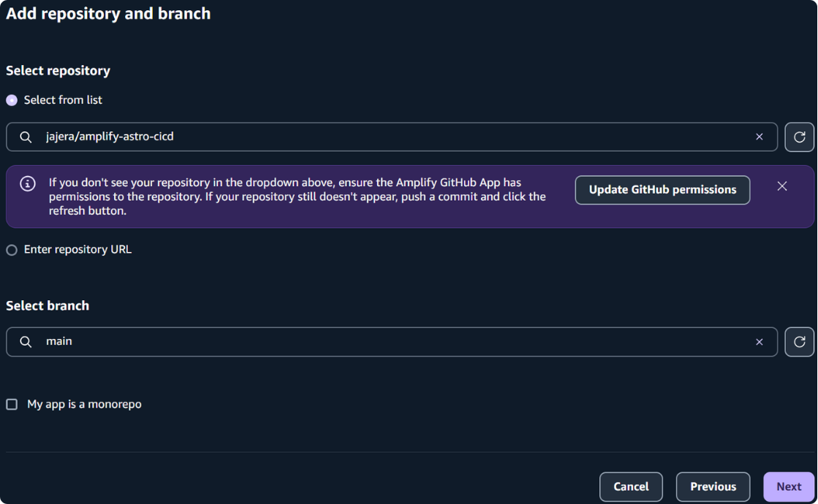Click Update GitHub permissions button
The image size is (818, 504).
[662, 190]
